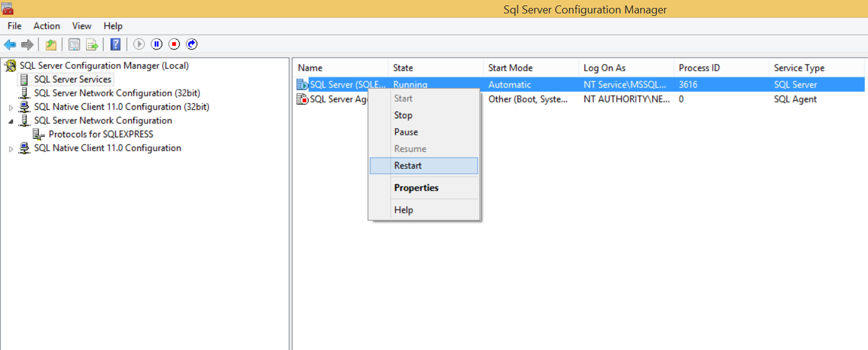Expand SQL Native Client 11.0 Configuration (32bit)

coord(10,107)
